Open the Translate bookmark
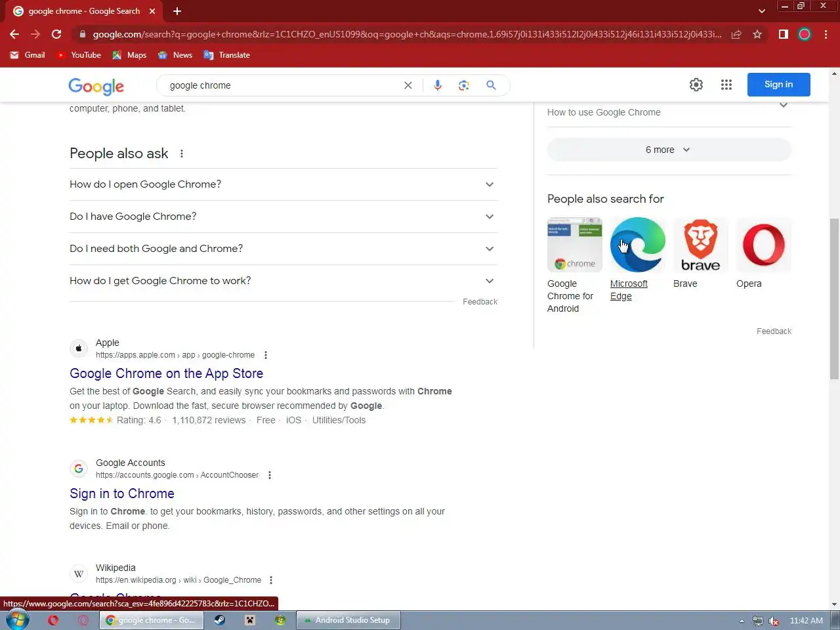Viewport: 840px width, 630px height. [227, 55]
